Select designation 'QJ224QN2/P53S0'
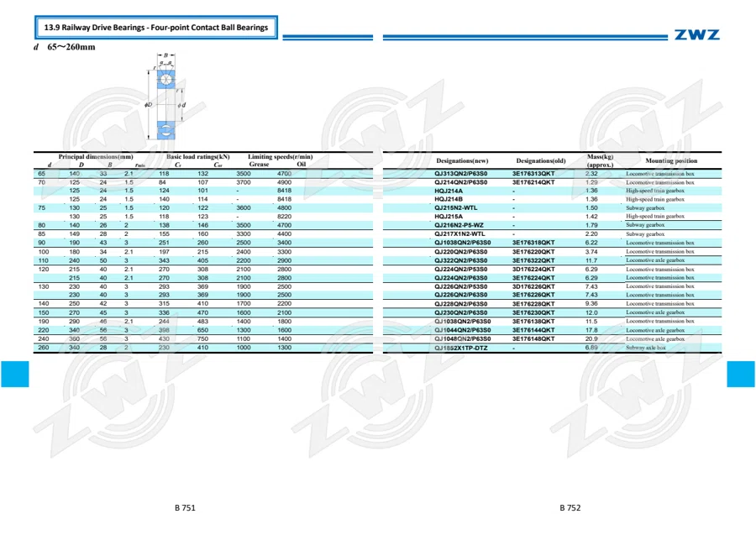The width and height of the screenshot is (756, 535). pyautogui.click(x=460, y=270)
